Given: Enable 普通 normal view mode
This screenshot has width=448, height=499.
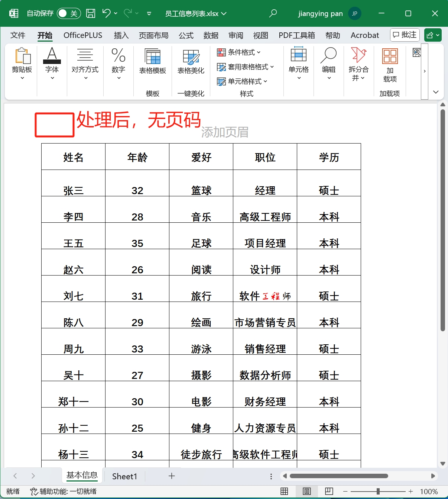Looking at the screenshot, I should tap(284, 491).
